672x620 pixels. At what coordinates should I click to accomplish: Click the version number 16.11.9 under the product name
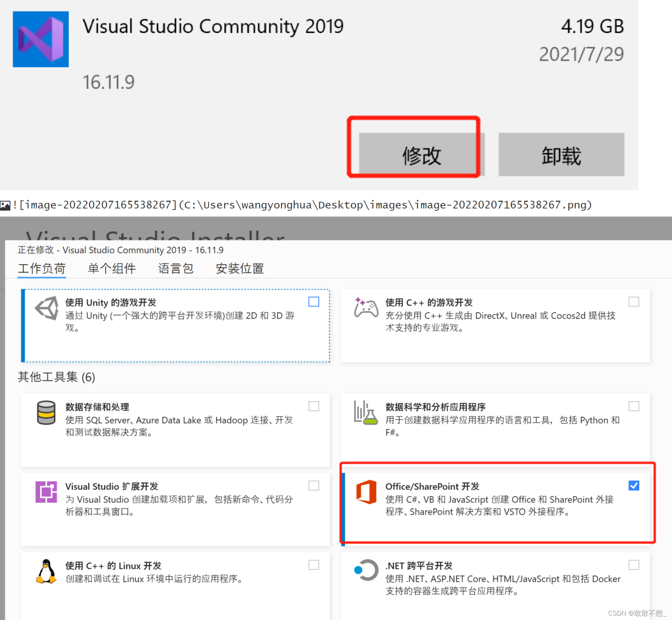[109, 82]
